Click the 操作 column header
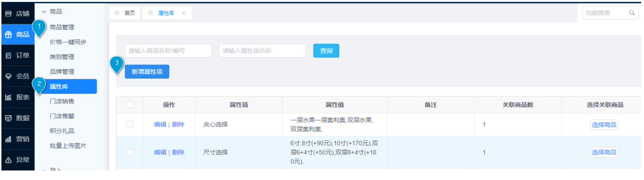 coord(169,105)
